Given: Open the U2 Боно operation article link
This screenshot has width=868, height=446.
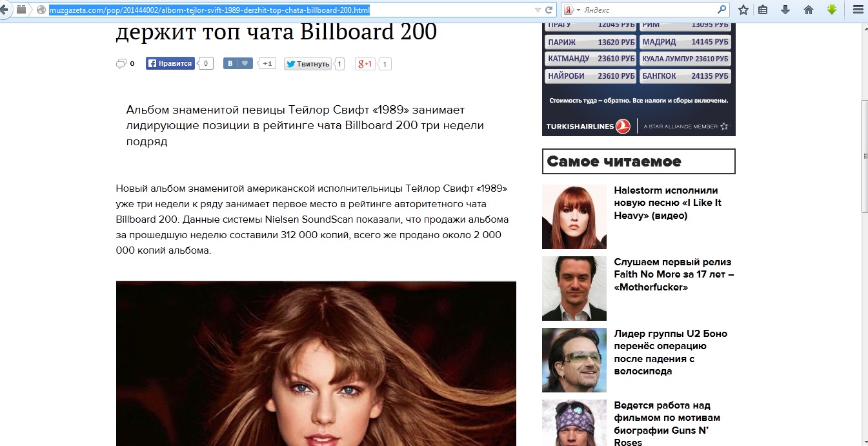Looking at the screenshot, I should [x=671, y=352].
